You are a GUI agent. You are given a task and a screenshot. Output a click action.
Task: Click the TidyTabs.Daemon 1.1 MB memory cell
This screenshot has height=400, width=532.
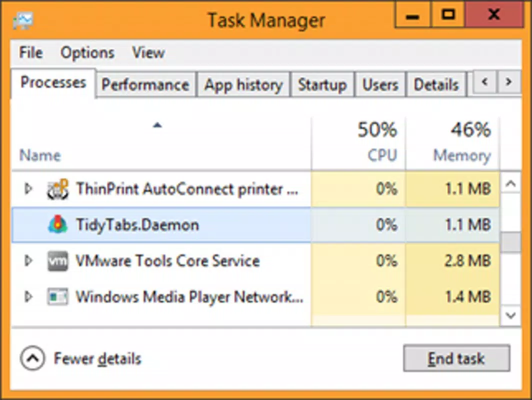[452, 225]
